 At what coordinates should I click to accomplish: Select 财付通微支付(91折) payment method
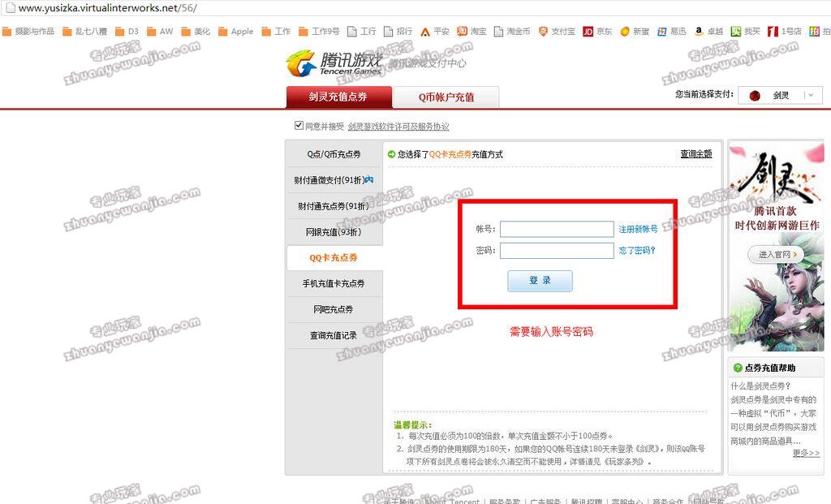334,180
